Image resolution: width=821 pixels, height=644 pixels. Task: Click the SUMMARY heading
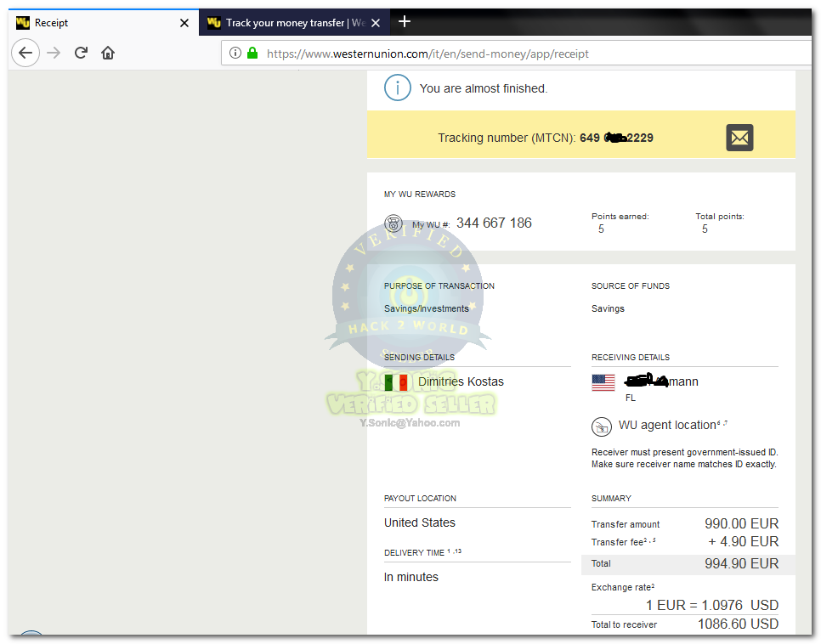(x=611, y=498)
